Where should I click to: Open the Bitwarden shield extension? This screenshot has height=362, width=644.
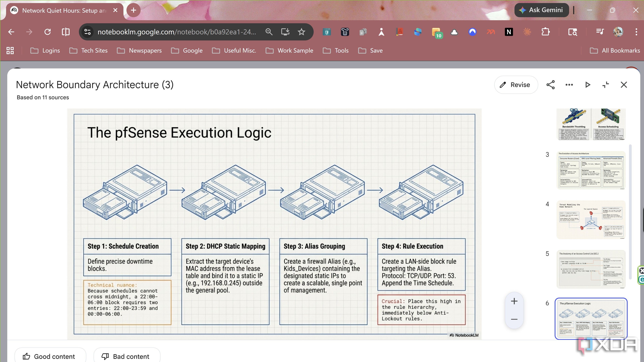point(327,32)
